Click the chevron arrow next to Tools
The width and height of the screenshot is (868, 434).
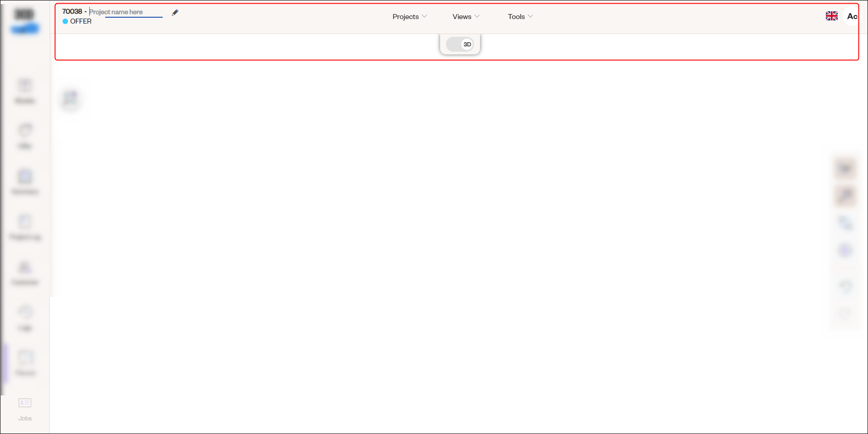point(530,16)
